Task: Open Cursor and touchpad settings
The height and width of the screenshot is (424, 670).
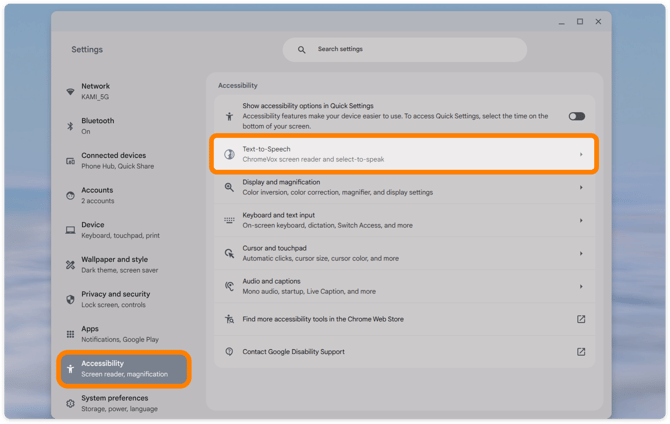Action: [404, 253]
